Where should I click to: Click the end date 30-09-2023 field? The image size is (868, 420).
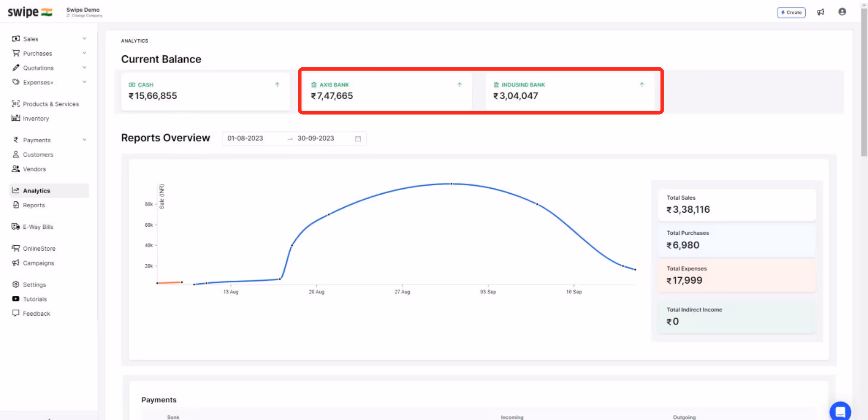316,138
